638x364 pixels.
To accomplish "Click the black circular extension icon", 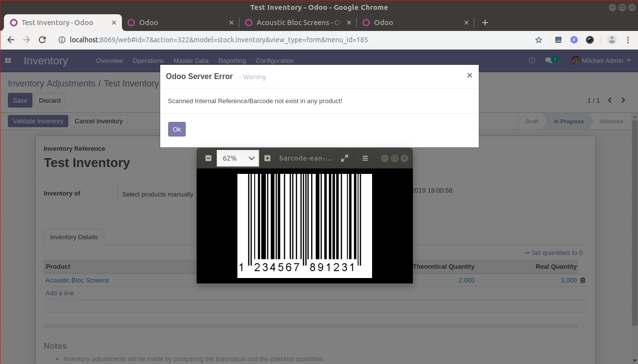I will coord(590,40).
